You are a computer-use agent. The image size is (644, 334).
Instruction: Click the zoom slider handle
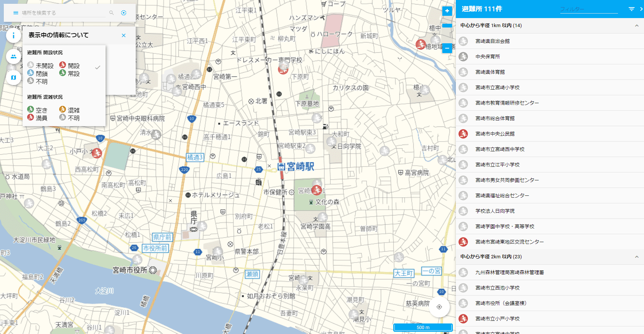[x=447, y=26]
